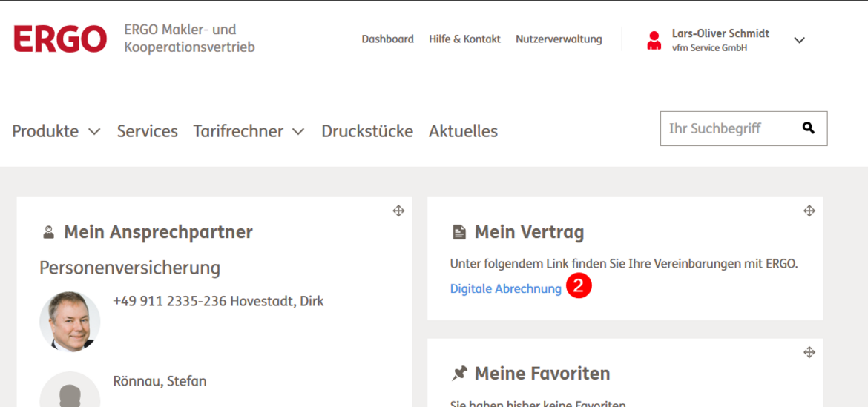Grab the move handle on Mein Ansprechpartner card
The image size is (868, 407).
tap(398, 211)
